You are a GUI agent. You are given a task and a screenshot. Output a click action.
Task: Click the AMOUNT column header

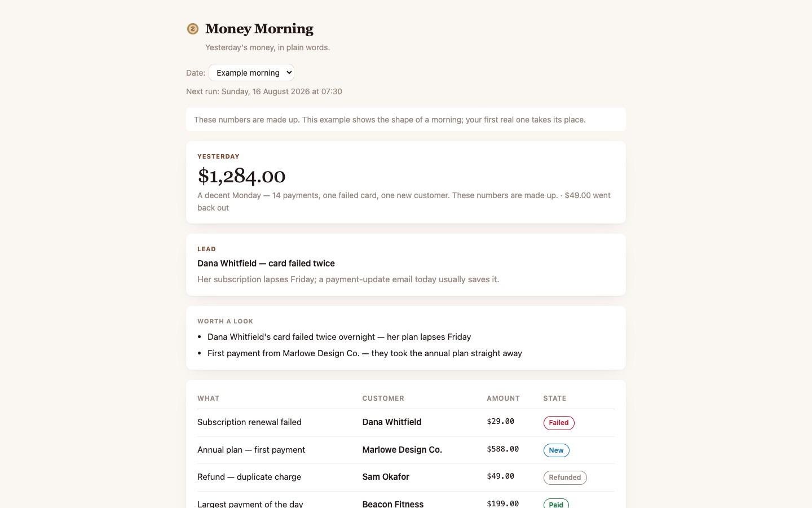pyautogui.click(x=503, y=398)
